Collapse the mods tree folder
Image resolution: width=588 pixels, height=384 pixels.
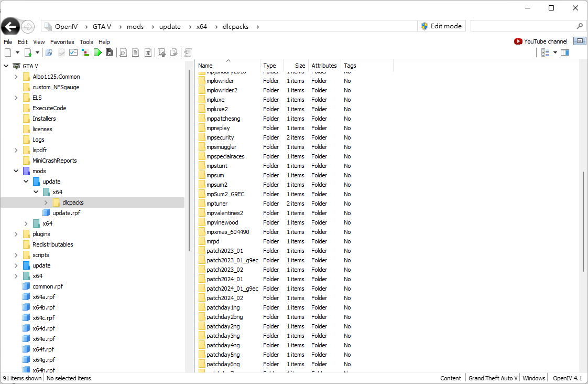16,171
